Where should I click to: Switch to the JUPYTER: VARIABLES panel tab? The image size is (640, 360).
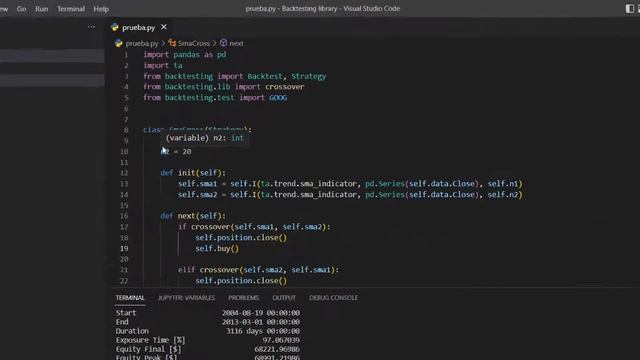[187, 298]
